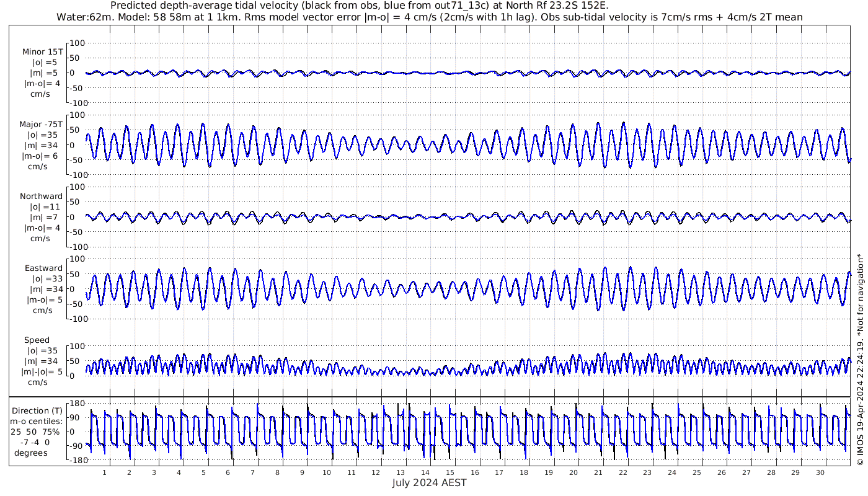Viewport: 868px width, 496px height.
Task: Click the -90 tick of Direction axis
Action: coord(77,446)
